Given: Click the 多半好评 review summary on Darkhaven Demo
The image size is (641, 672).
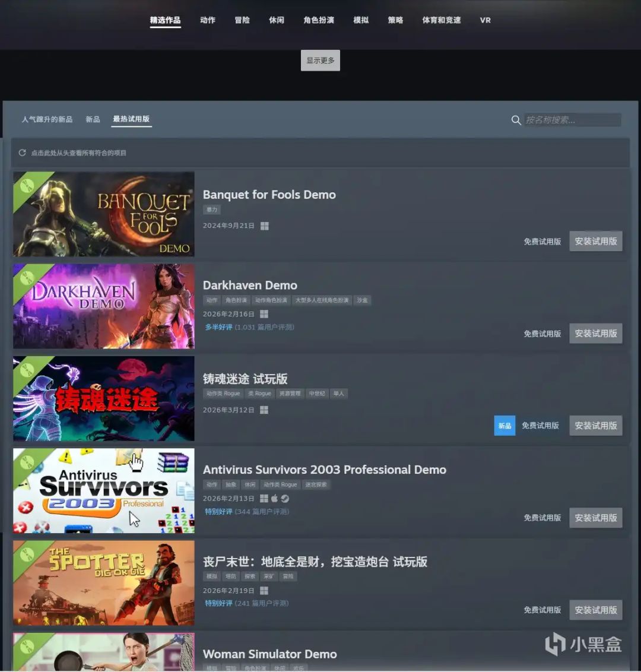Looking at the screenshot, I should pos(249,328).
